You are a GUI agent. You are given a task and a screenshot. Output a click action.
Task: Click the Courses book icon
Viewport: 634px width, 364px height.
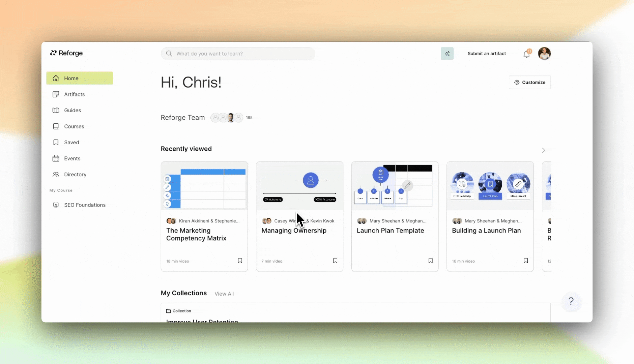tap(56, 126)
